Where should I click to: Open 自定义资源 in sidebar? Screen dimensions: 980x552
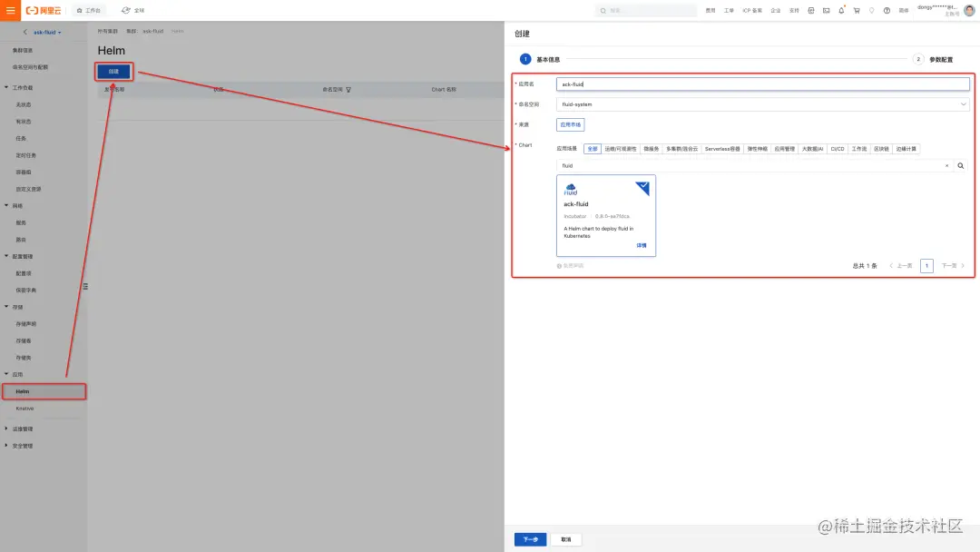tap(28, 189)
